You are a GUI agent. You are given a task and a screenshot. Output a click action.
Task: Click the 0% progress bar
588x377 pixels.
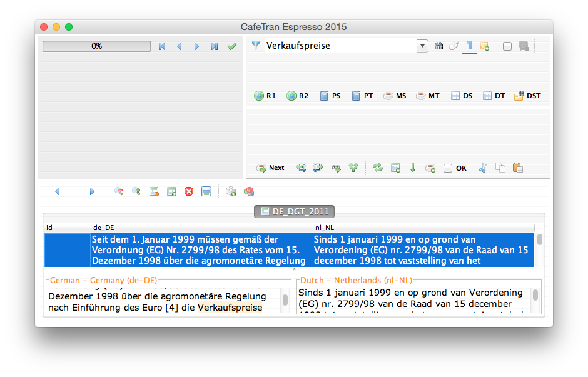[96, 46]
